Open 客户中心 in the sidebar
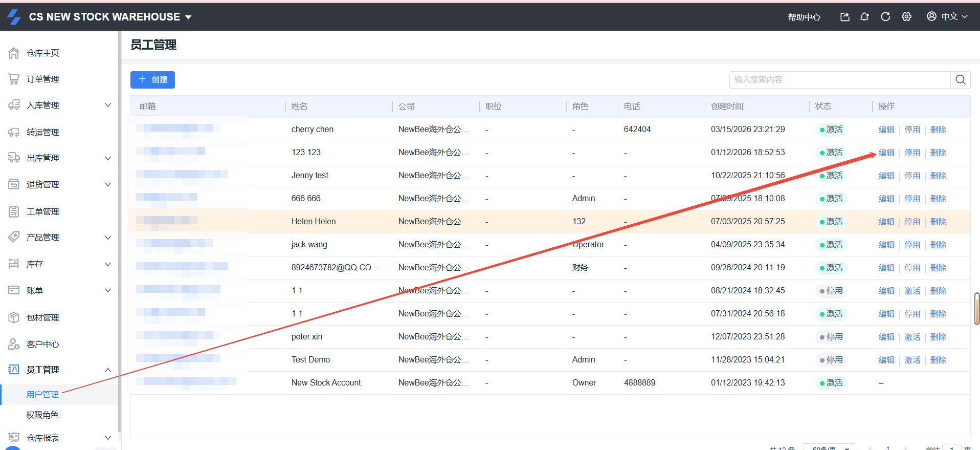The image size is (980, 450). tap(43, 344)
